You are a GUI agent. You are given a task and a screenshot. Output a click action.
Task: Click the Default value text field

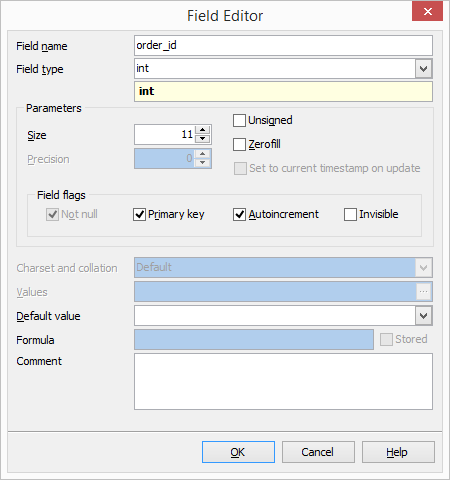pos(275,316)
